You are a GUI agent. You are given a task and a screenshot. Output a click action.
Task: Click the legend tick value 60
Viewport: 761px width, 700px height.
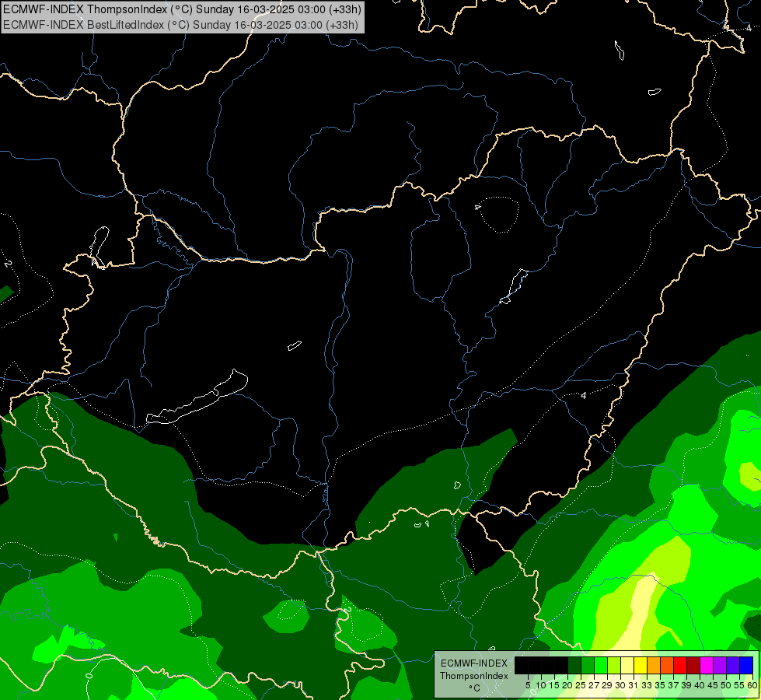pos(752,685)
